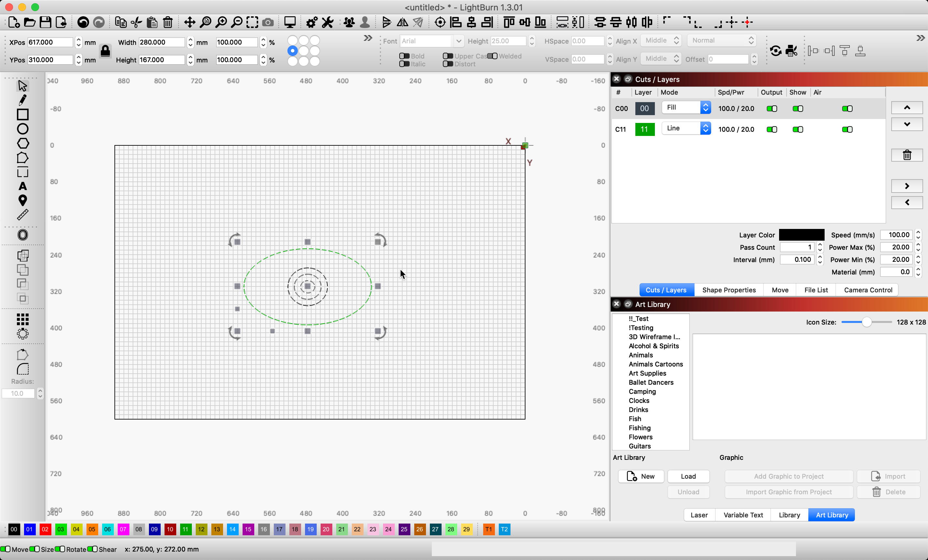The width and height of the screenshot is (928, 560).
Task: Pick the Measure ruler tool
Action: pyautogui.click(x=22, y=215)
